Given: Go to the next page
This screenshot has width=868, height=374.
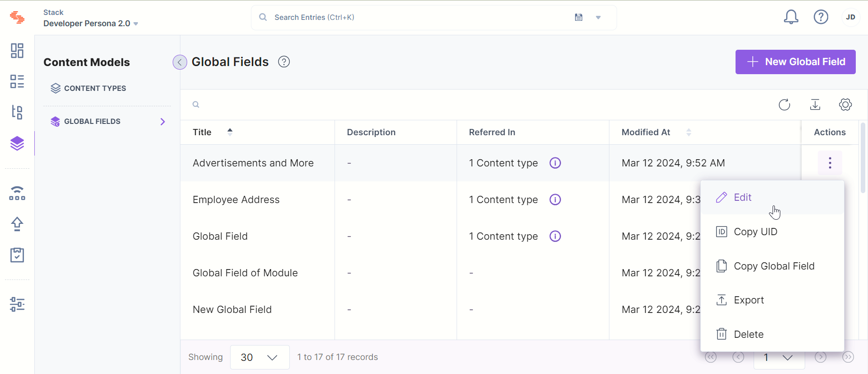Looking at the screenshot, I should coord(821,357).
